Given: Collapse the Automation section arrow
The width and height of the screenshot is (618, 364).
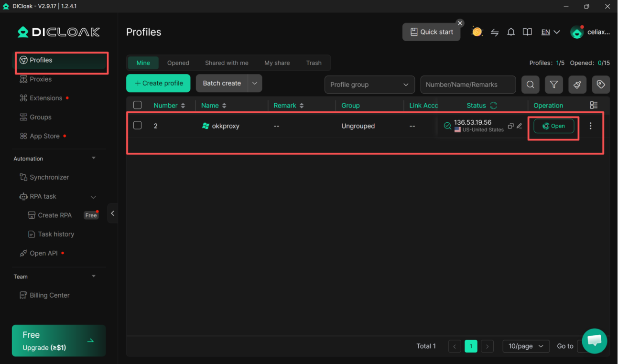Looking at the screenshot, I should coord(94,158).
